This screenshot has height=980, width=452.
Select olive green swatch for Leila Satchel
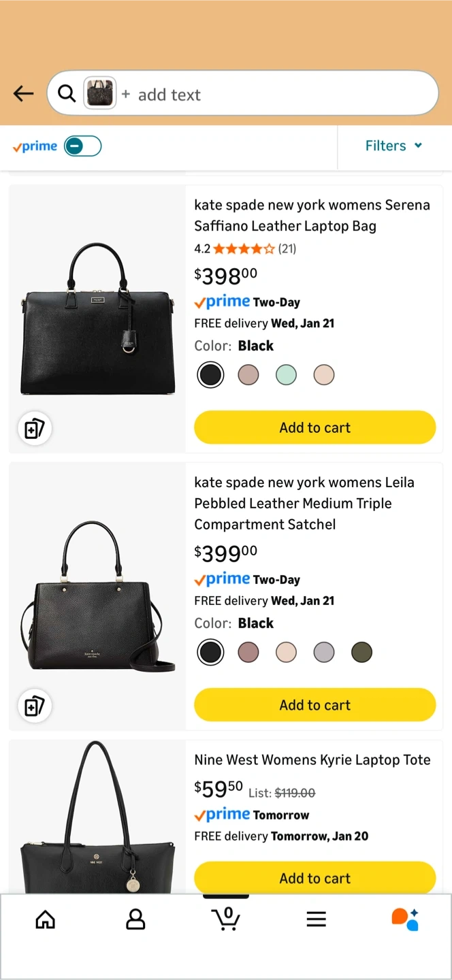(361, 652)
